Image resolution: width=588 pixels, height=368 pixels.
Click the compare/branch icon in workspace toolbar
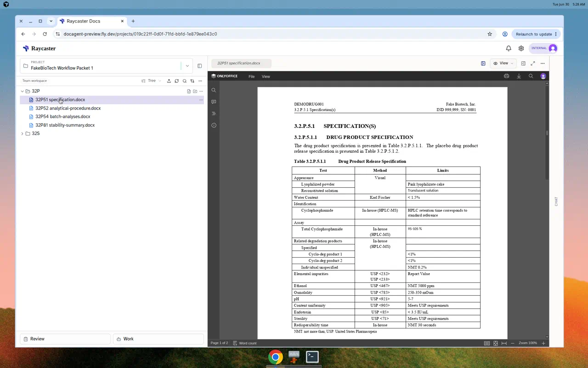click(192, 81)
